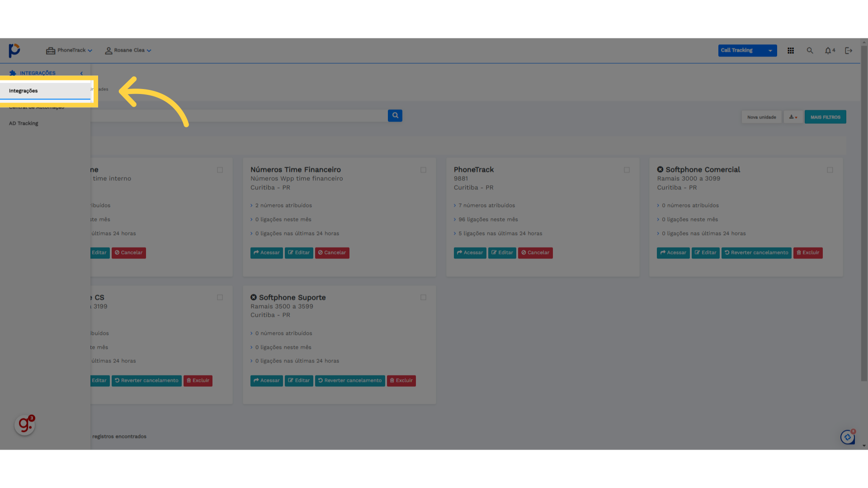Viewport: 868px width, 488px height.
Task: Check the checkbox on the time interno card
Action: [x=220, y=170]
